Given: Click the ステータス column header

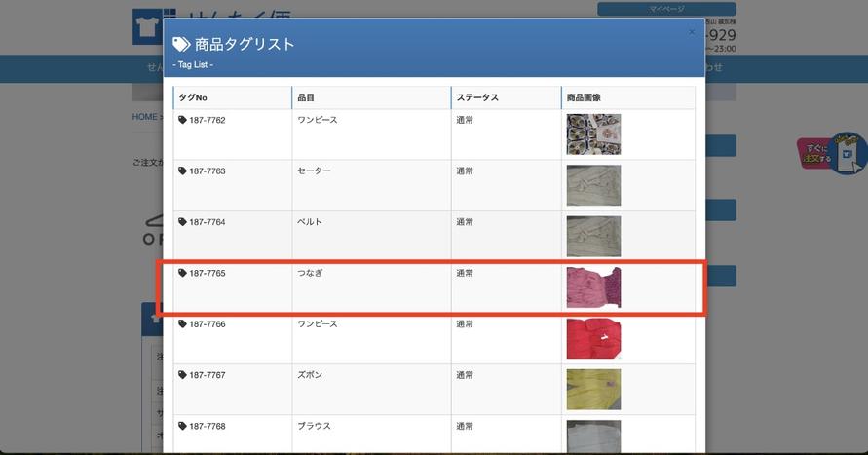Looking at the screenshot, I should tap(477, 97).
